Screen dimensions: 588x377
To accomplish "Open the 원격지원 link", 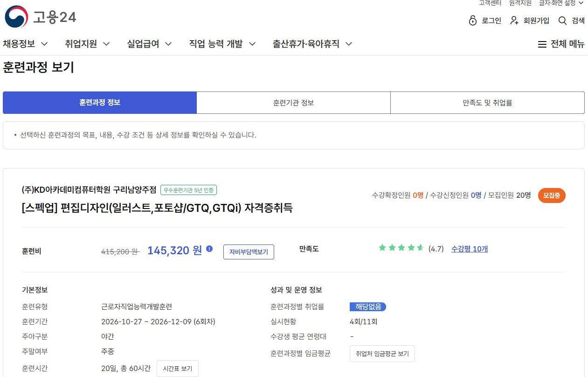I will pos(520,3).
